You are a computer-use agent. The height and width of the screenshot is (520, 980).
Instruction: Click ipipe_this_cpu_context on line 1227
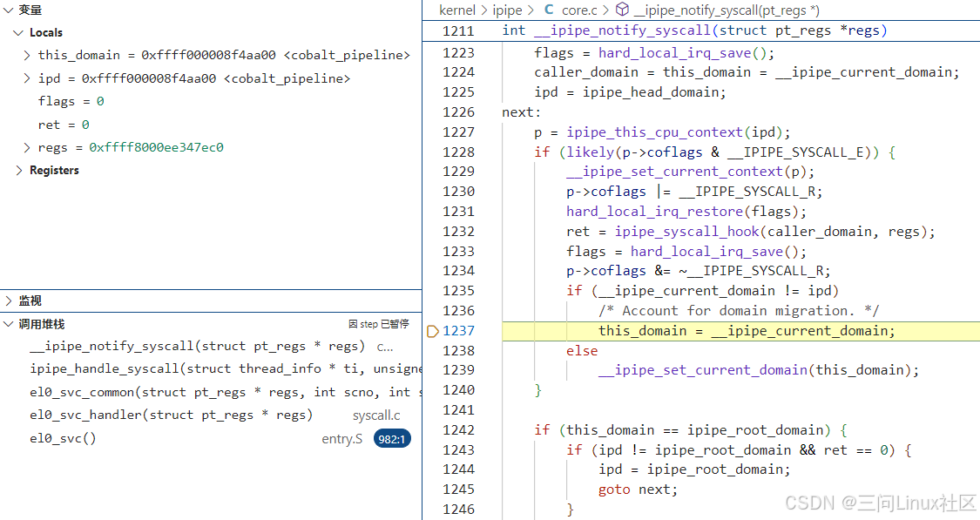tap(654, 132)
